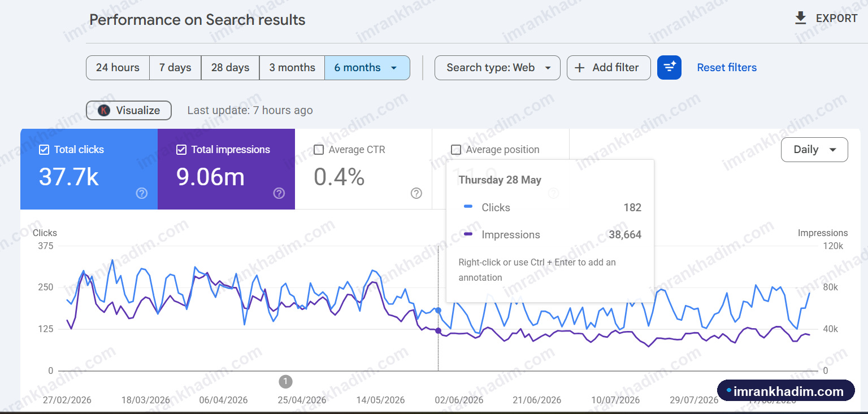The image size is (868, 414).
Task: Click the 9.06m total impressions value
Action: pyautogui.click(x=210, y=177)
